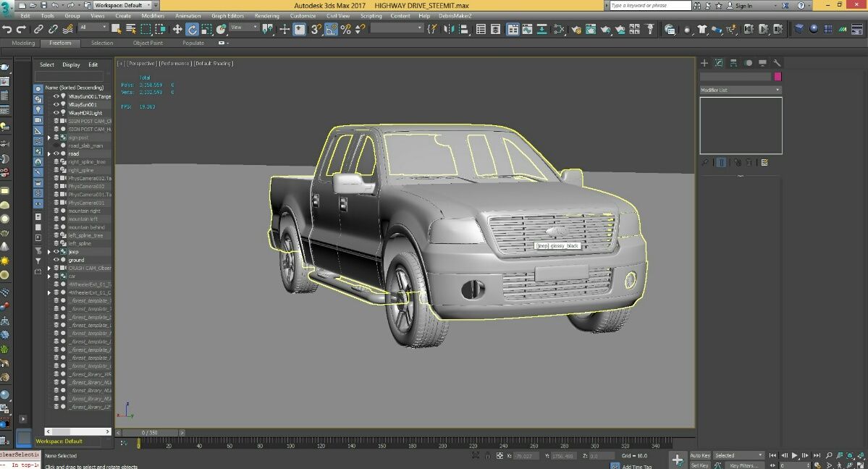Toggle visibility eye for VRaySun001
The height and width of the screenshot is (469, 868).
[x=56, y=105]
